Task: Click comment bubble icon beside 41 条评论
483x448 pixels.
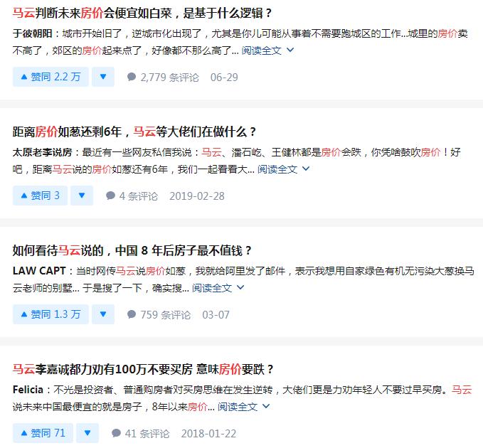Action: coord(116,433)
